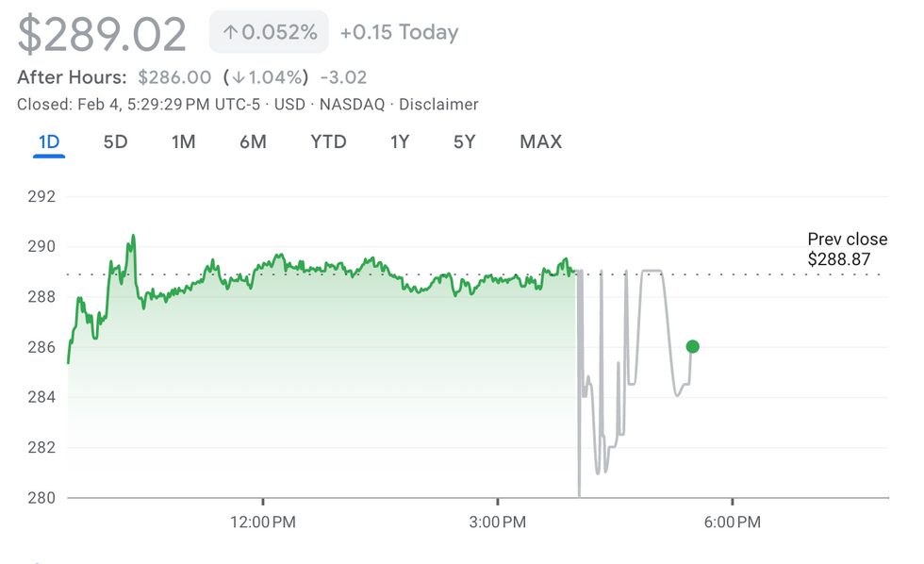Click the green after-hours endpoint dot

(693, 346)
